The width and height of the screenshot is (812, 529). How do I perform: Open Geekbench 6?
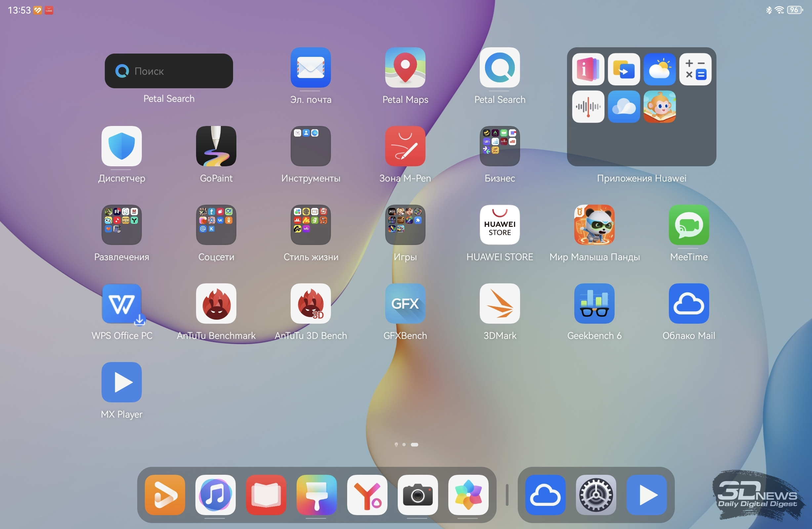click(594, 304)
